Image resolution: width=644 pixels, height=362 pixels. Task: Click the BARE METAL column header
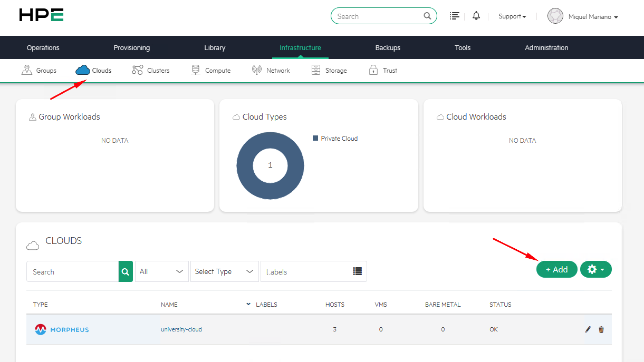[443, 305]
